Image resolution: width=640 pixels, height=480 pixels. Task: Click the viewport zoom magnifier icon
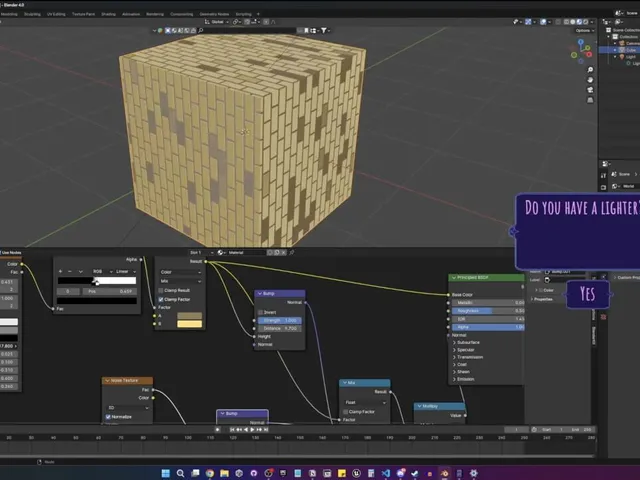click(590, 70)
